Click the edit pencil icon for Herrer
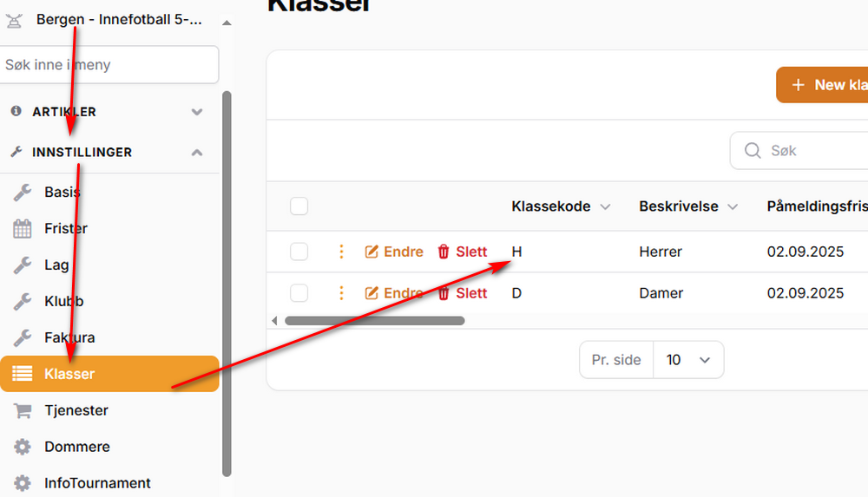 [372, 252]
